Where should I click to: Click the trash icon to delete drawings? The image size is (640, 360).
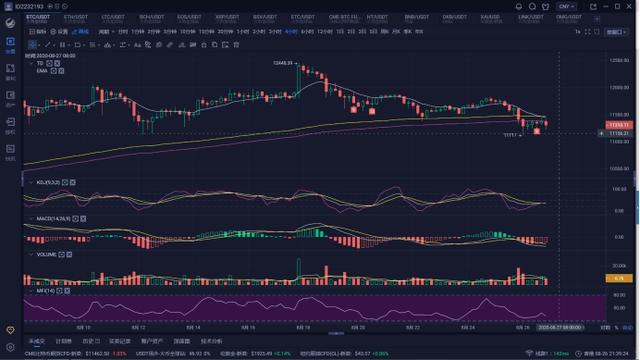(x=236, y=45)
